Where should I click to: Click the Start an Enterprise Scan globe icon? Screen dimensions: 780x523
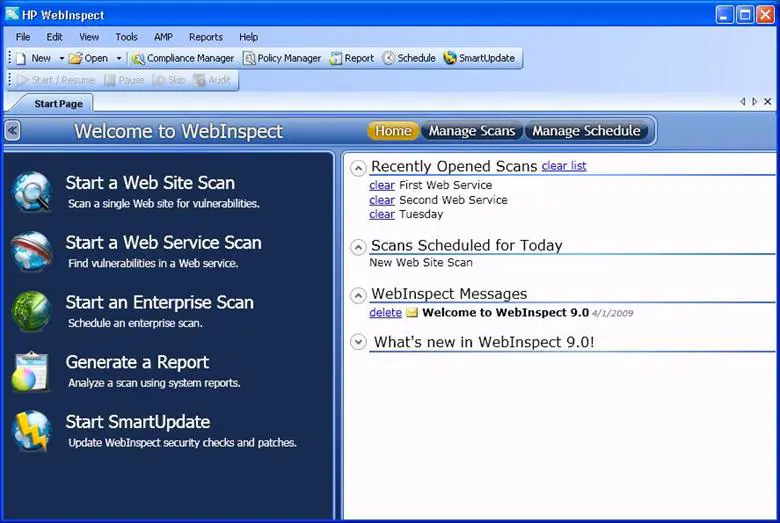[x=32, y=311]
